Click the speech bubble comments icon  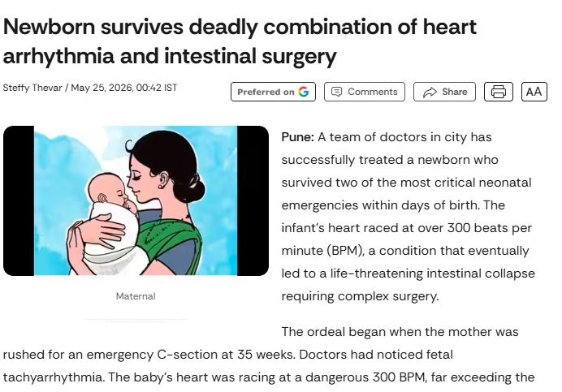pos(336,92)
